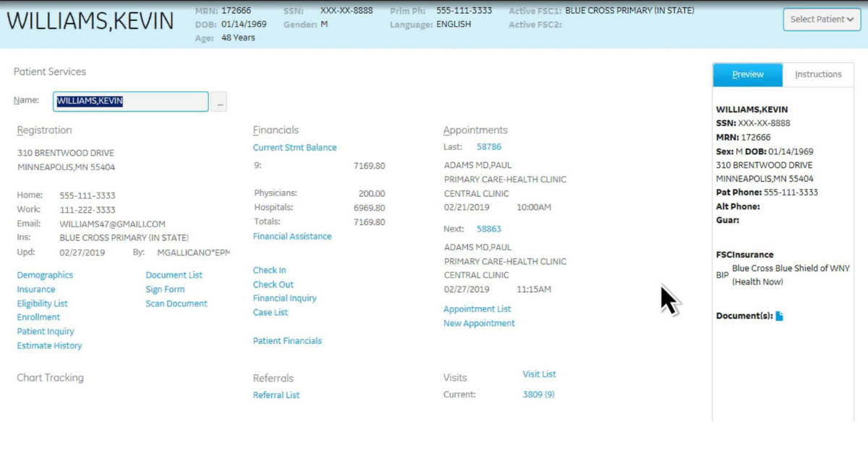Screen dimensions: 868x456
Task: Open the Visit List link
Action: 539,374
